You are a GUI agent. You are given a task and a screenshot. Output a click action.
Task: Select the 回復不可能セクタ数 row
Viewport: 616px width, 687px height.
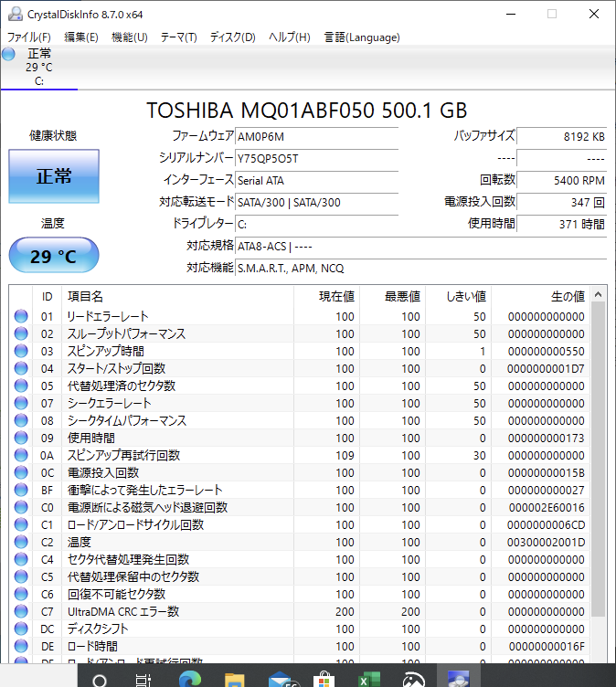click(x=300, y=594)
